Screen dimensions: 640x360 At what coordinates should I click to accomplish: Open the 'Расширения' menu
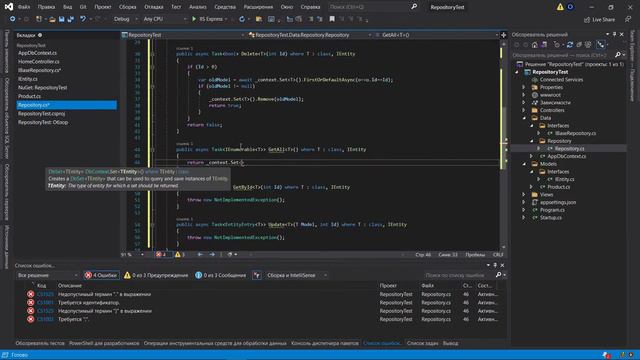(258, 7)
